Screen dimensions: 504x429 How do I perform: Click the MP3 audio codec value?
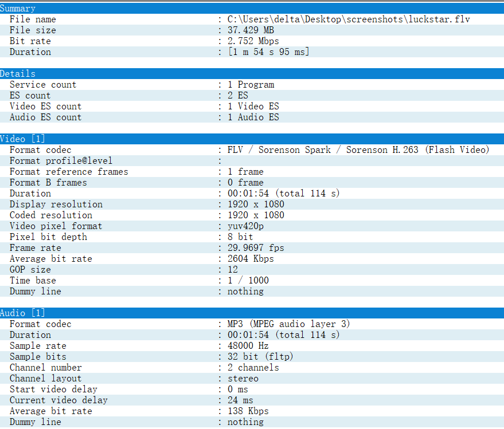[x=288, y=324]
